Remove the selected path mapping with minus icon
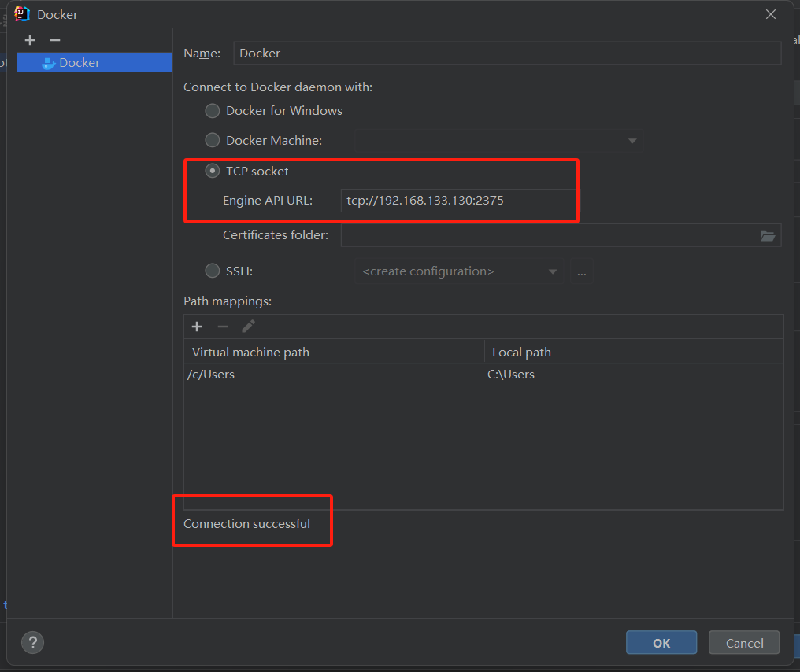 (223, 327)
